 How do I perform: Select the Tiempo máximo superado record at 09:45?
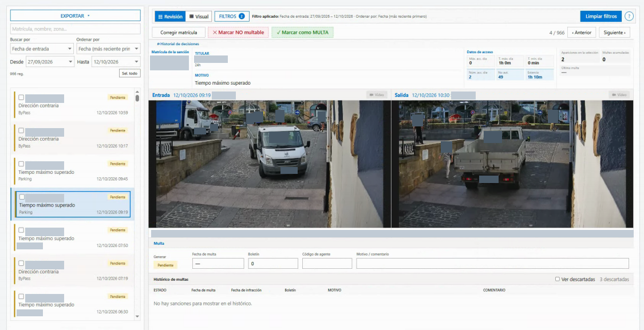[73, 172]
